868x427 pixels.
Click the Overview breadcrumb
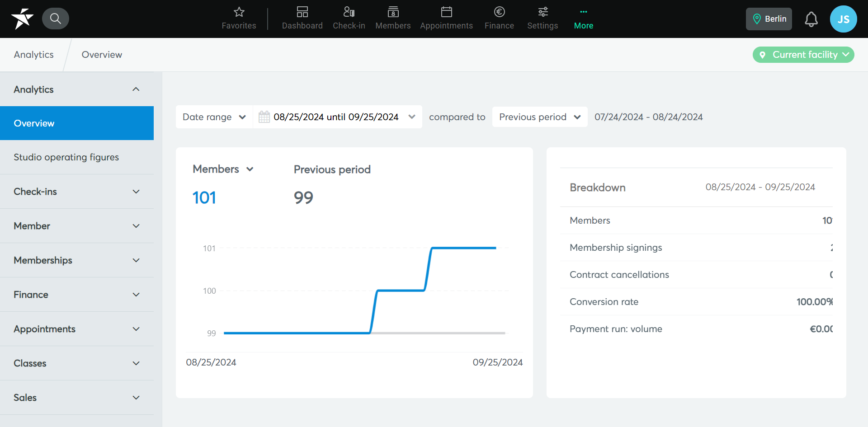click(102, 55)
